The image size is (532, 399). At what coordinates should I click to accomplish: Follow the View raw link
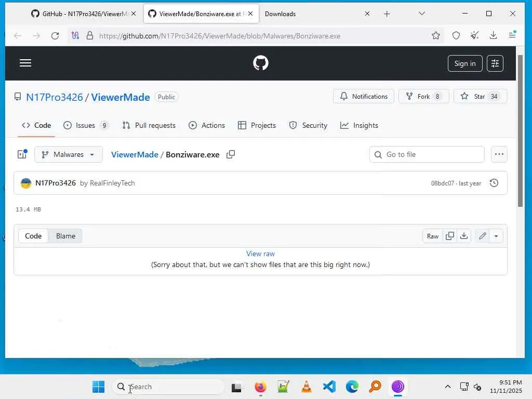[x=261, y=254]
